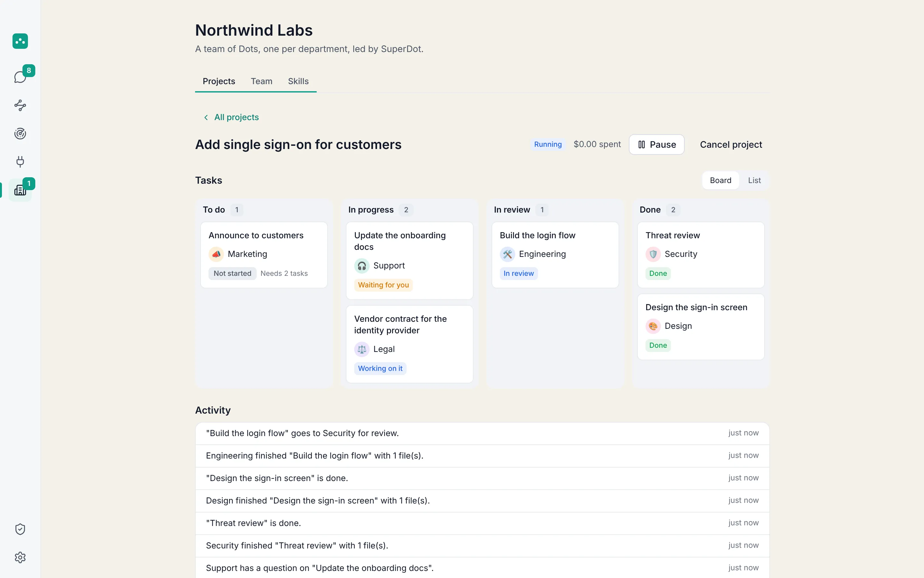The image size is (924, 578).
Task: Click the Engineering tools avatar
Action: click(508, 254)
